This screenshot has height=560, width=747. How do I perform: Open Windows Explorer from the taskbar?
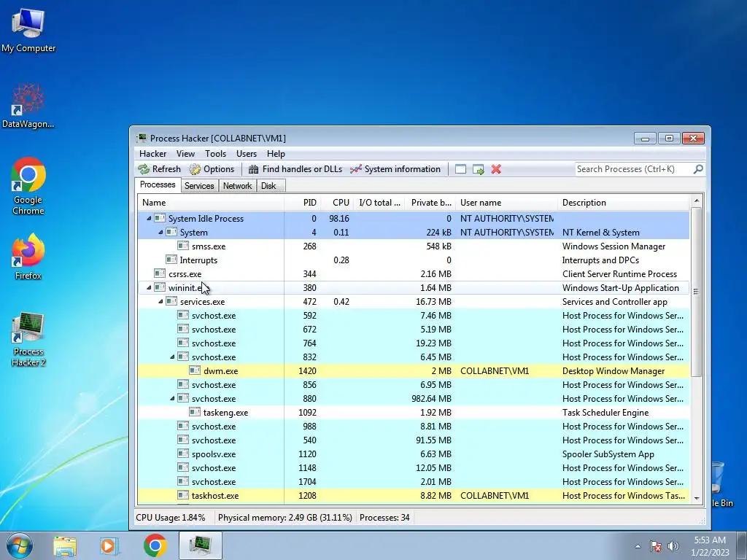click(x=65, y=545)
